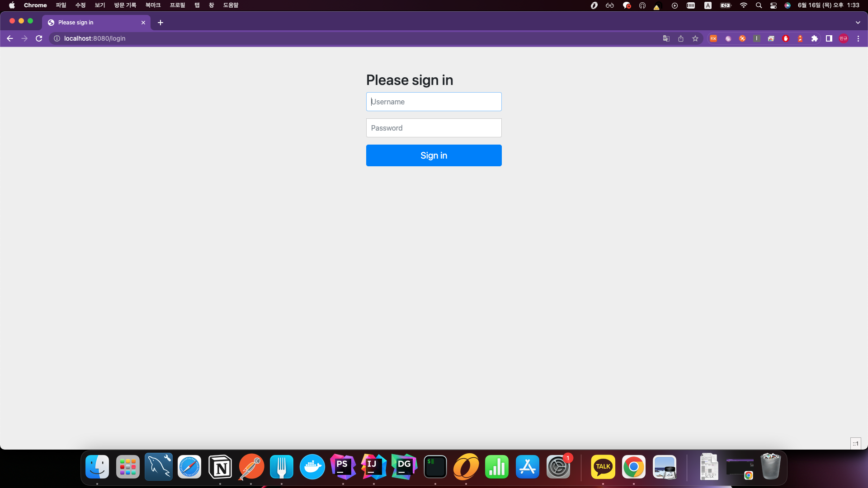868x488 pixels.
Task: Toggle the Chrome side panel
Action: (x=829, y=38)
